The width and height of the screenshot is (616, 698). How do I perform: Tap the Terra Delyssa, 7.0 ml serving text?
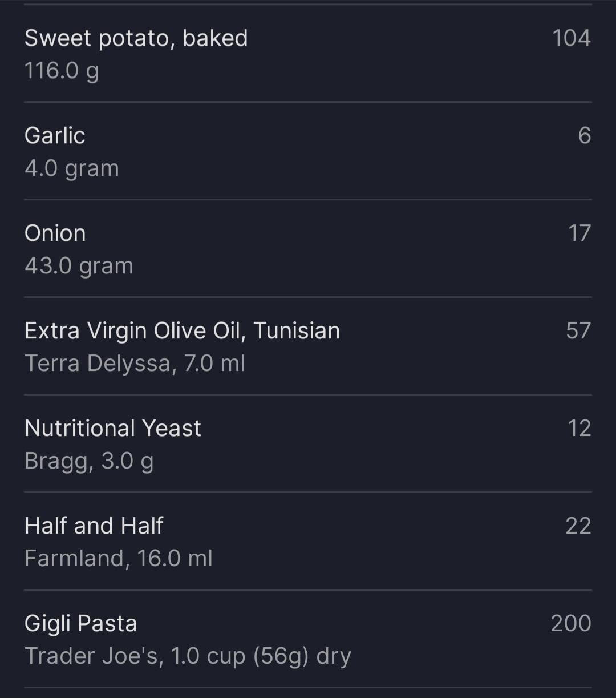tap(135, 364)
